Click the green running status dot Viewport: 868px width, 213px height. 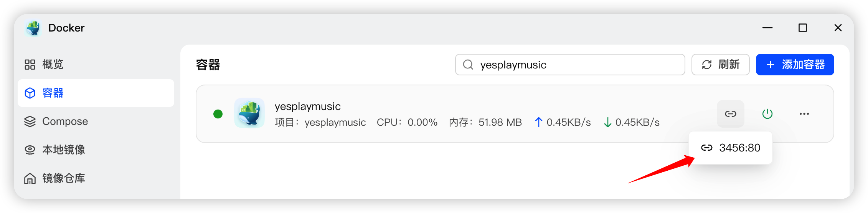218,114
